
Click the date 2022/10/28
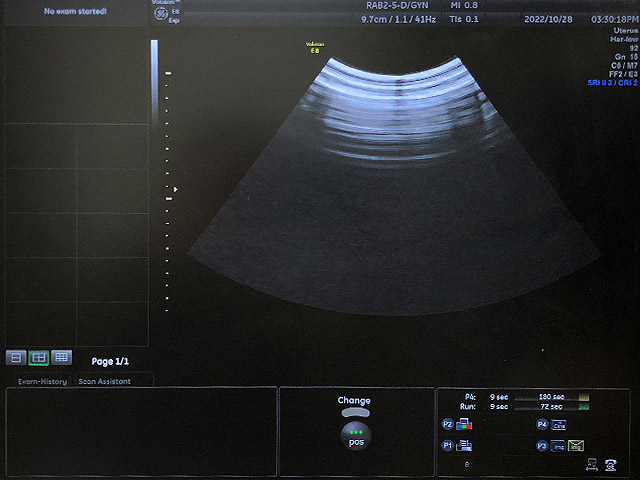pos(548,19)
